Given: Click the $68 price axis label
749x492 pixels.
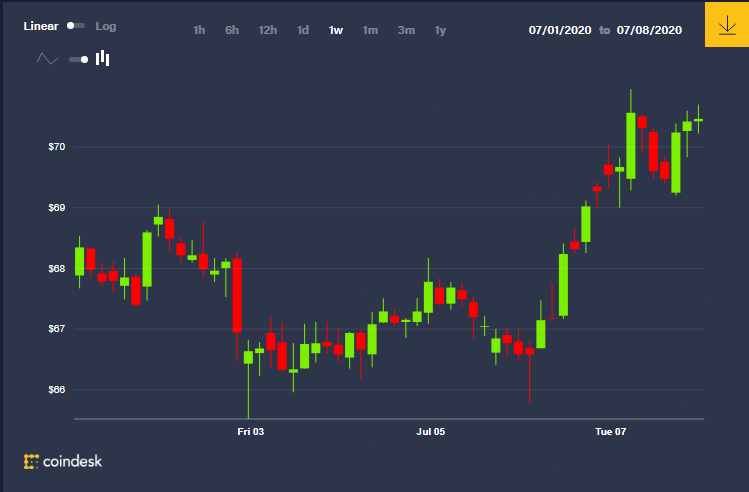Looking at the screenshot, I should [57, 268].
